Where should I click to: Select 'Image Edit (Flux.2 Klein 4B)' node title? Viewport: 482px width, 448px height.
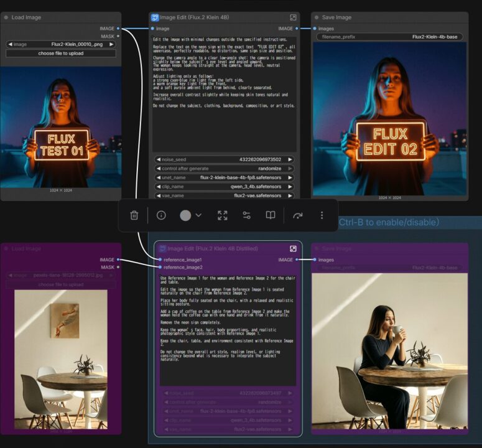click(x=194, y=17)
